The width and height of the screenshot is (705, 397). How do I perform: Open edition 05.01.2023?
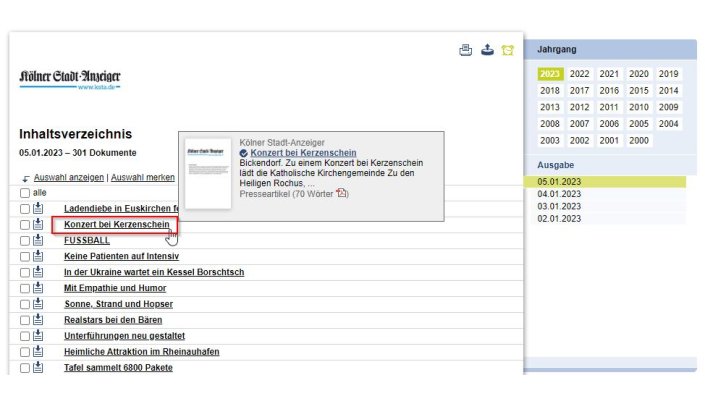coord(605,182)
